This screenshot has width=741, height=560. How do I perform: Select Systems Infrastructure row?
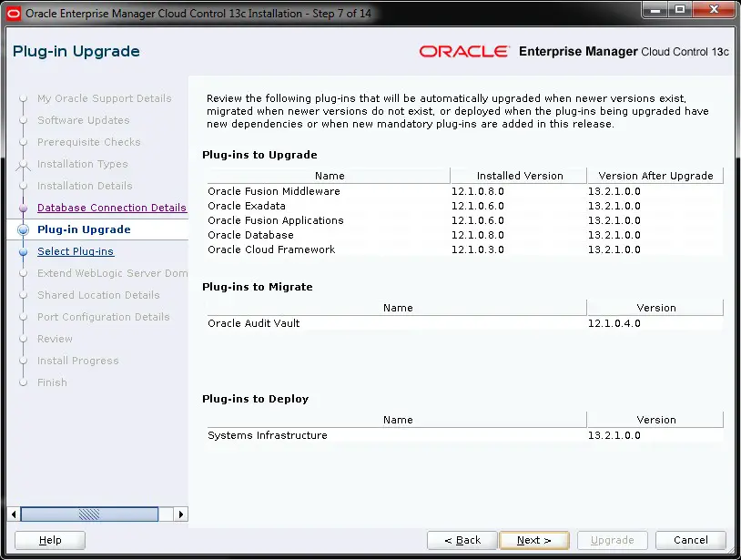pos(465,436)
